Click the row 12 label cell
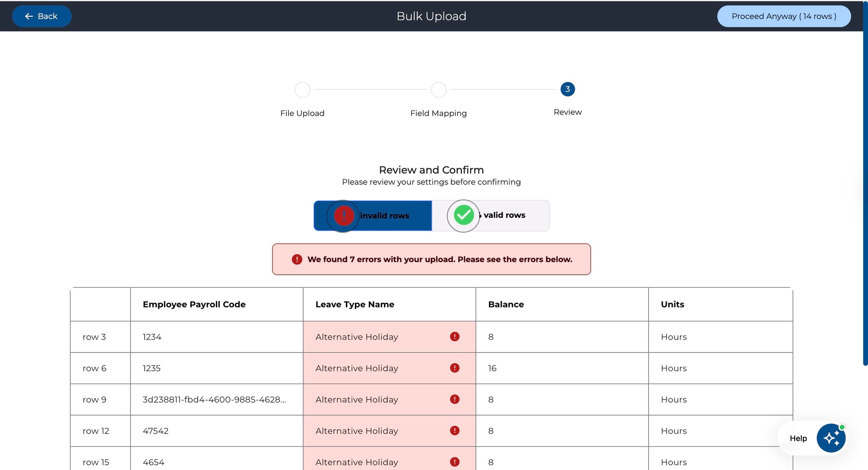The width and height of the screenshot is (868, 470). point(101,431)
